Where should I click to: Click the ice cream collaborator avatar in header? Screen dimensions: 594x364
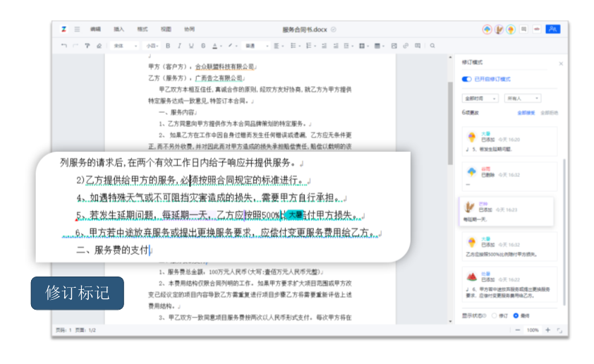pos(511,29)
